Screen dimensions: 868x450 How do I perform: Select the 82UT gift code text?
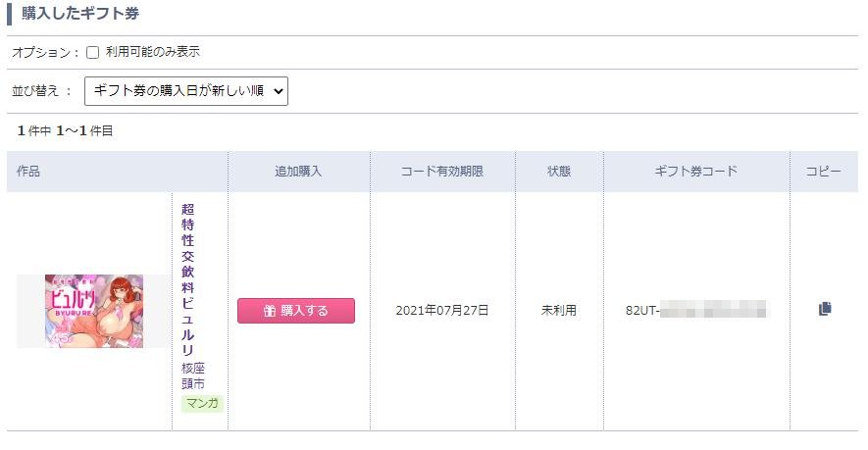(695, 310)
